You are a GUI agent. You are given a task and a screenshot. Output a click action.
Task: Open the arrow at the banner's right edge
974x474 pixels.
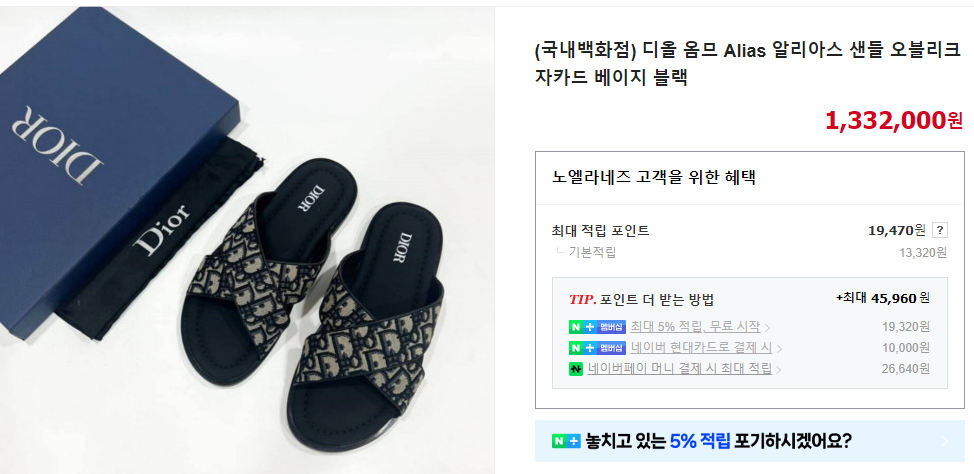pyautogui.click(x=945, y=442)
